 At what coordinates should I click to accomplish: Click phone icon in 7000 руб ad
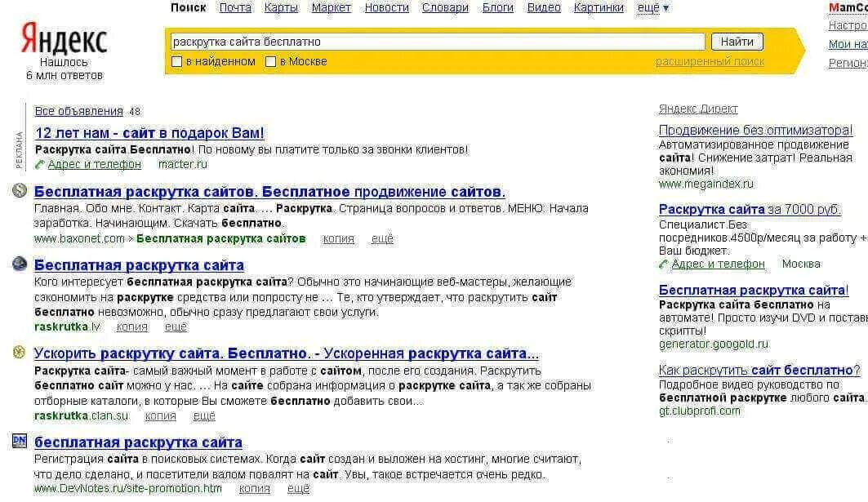pos(663,264)
